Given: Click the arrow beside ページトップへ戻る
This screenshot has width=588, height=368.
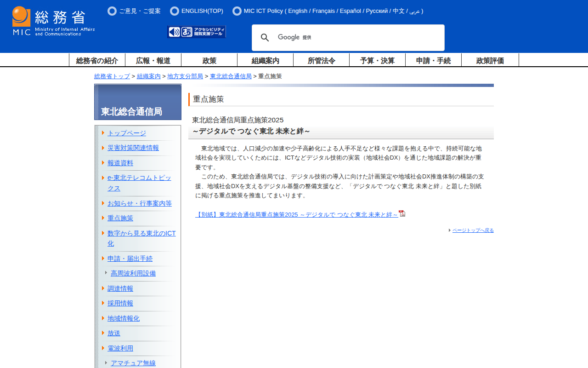Looking at the screenshot, I should click(x=450, y=230).
